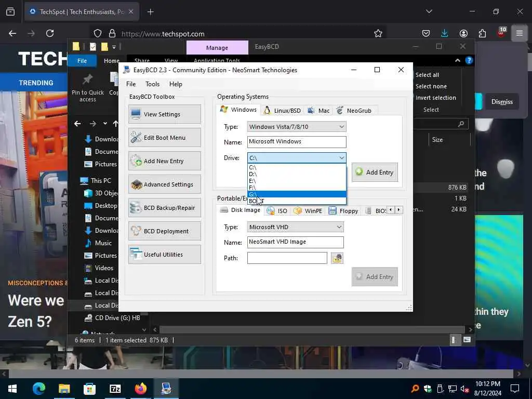Open the EasyBCD File menu

click(131, 84)
